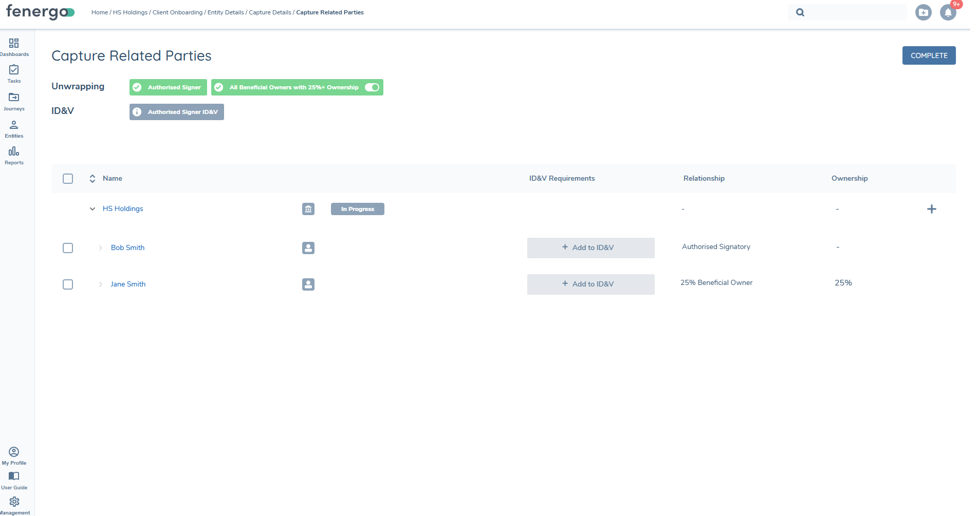Click the search input field

[x=853, y=12]
